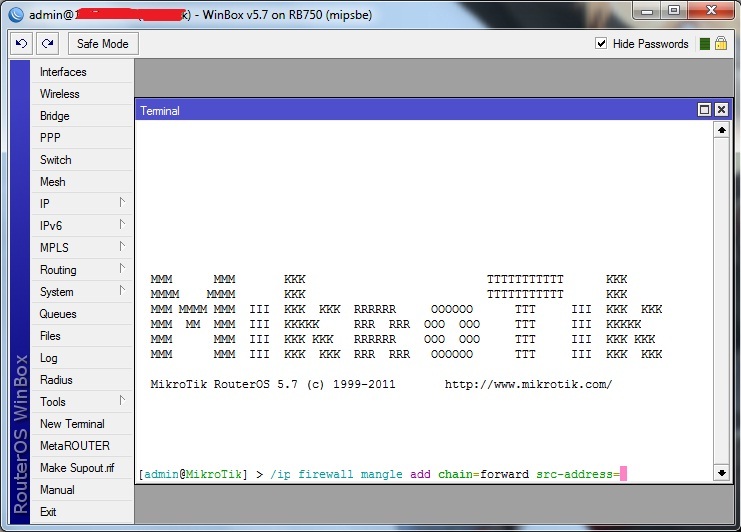The width and height of the screenshot is (741, 532).
Task: Click Exit in the sidebar
Action: 81,512
